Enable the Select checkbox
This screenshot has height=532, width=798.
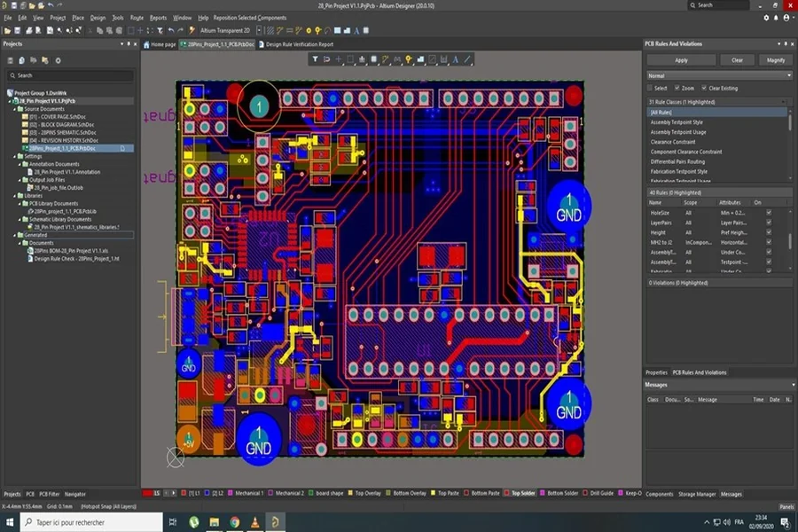[649, 89]
